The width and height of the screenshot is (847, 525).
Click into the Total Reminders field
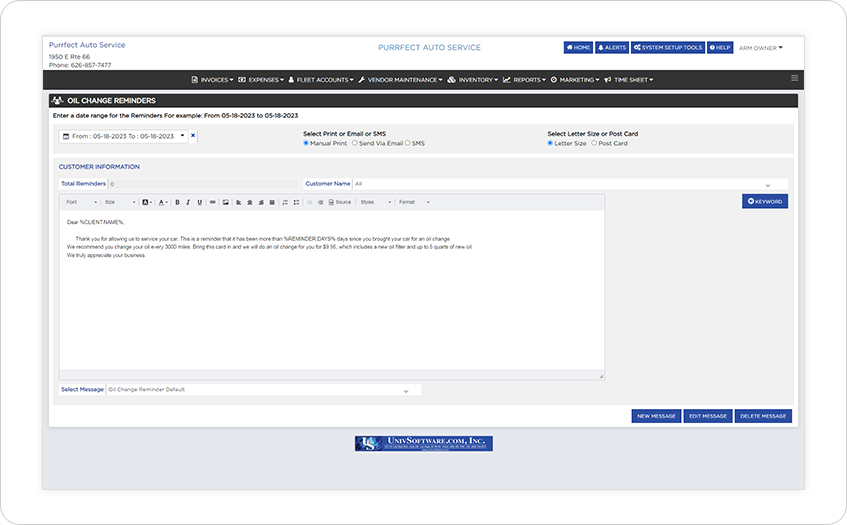coord(203,184)
